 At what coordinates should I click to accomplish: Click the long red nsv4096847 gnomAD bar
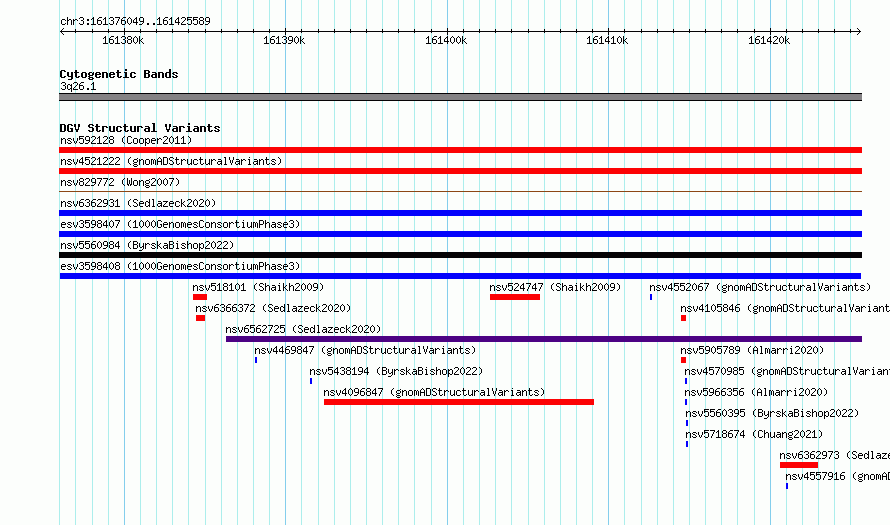coord(459,402)
